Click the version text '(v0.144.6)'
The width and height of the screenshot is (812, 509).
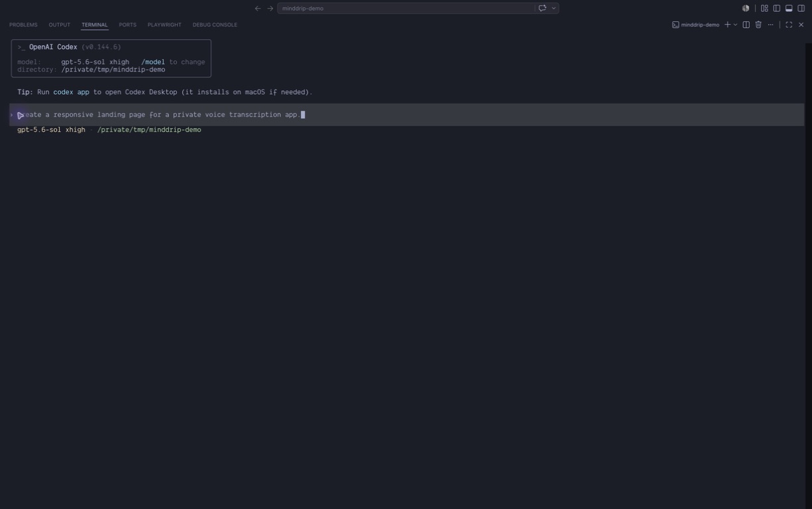[101, 47]
